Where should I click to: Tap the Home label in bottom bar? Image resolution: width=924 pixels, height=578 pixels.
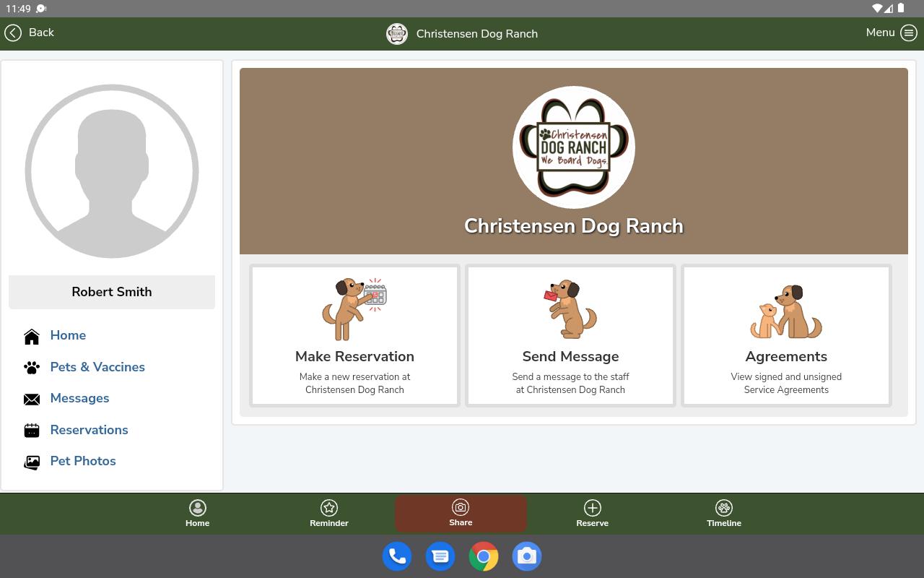click(x=197, y=523)
